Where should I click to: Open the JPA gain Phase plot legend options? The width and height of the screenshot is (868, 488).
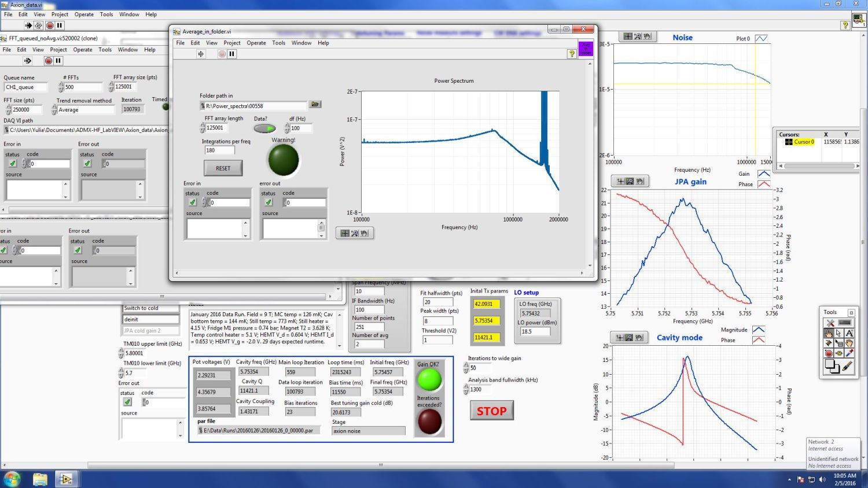tap(763, 184)
